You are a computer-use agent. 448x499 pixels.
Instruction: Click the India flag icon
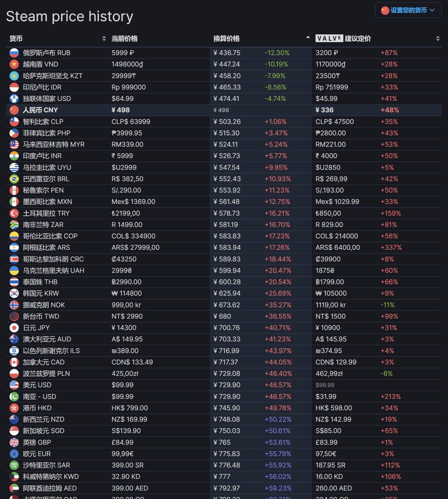click(x=14, y=156)
